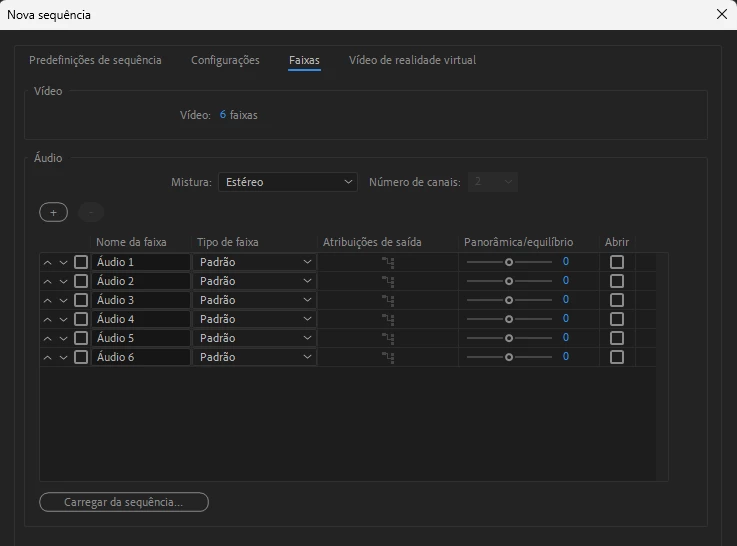
Task: Move Áudio 5 track down arrow
Action: [x=63, y=338]
